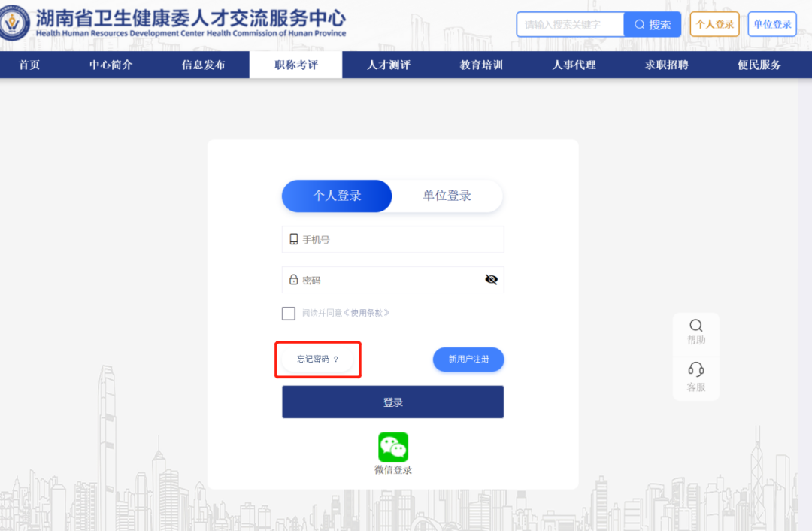Open 求职招聘 menu item
The height and width of the screenshot is (531, 812).
(x=666, y=65)
